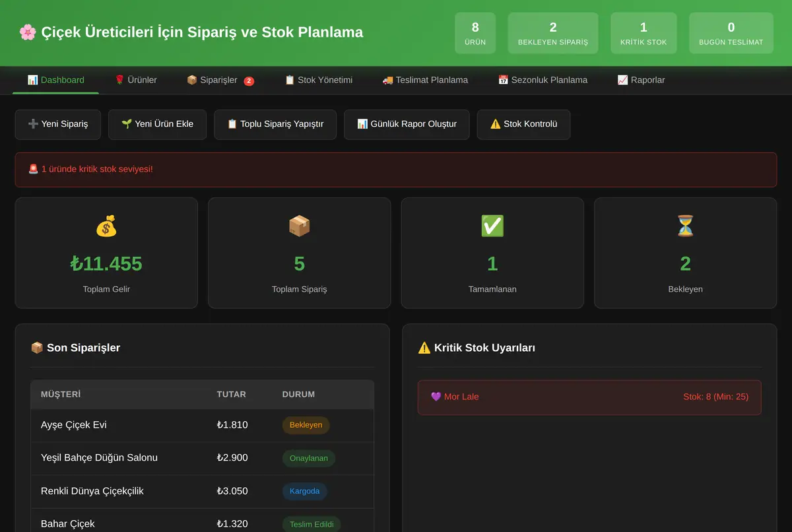Open the Raporlar tab

641,80
